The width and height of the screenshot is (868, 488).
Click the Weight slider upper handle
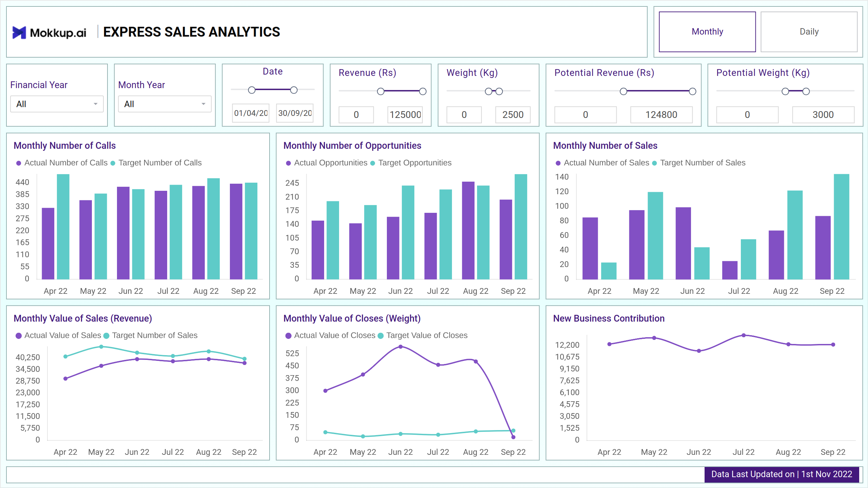pyautogui.click(x=499, y=91)
